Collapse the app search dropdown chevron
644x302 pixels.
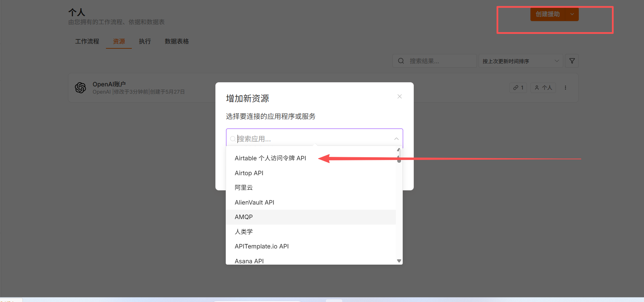[x=396, y=139]
